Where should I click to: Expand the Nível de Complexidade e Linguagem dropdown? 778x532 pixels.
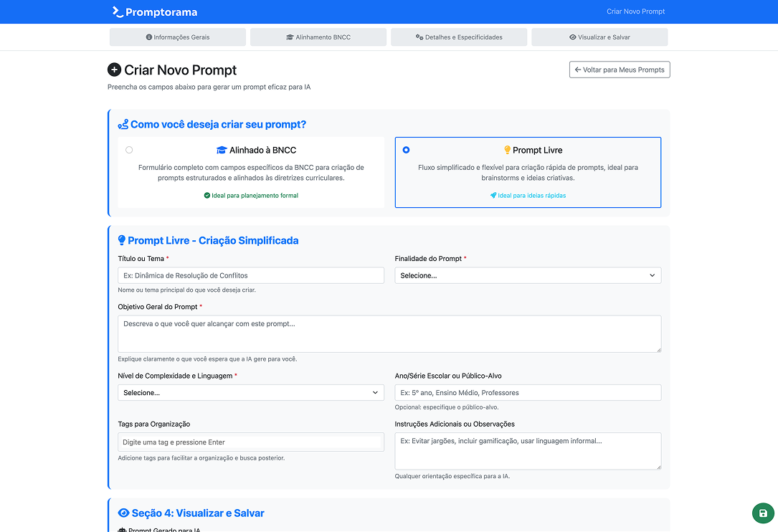(x=251, y=393)
